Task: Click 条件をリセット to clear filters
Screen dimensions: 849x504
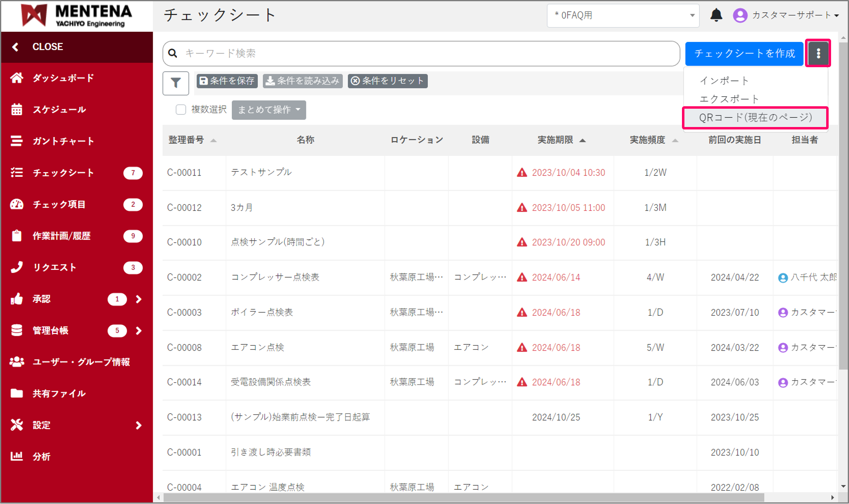Action: click(x=387, y=81)
